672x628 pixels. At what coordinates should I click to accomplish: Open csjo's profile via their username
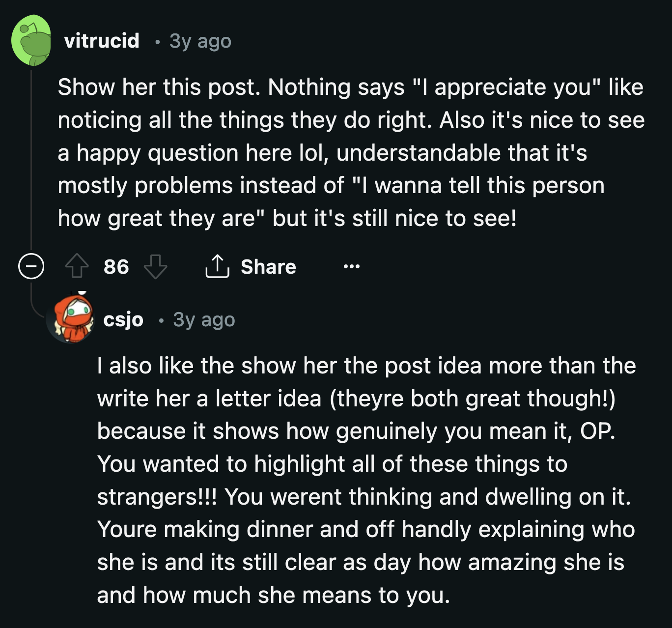point(123,319)
